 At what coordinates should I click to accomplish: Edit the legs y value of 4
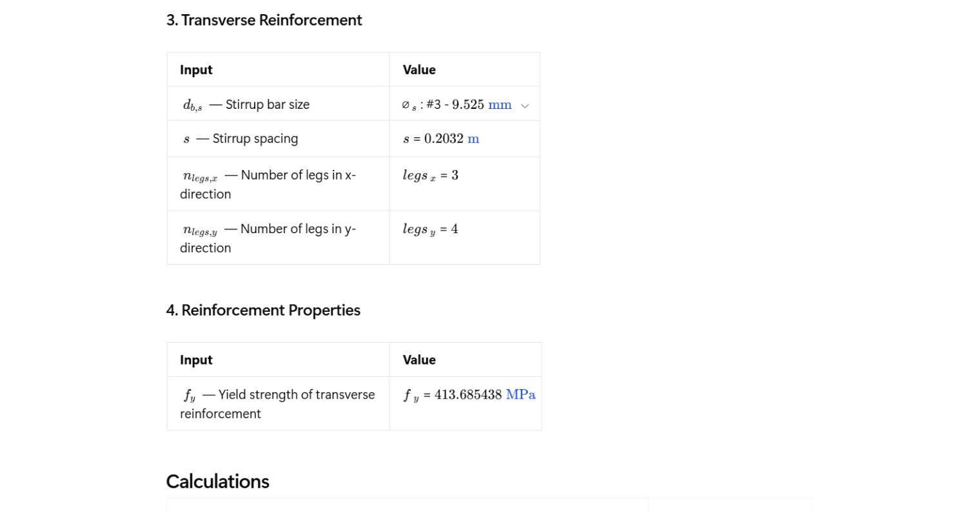pyautogui.click(x=455, y=229)
